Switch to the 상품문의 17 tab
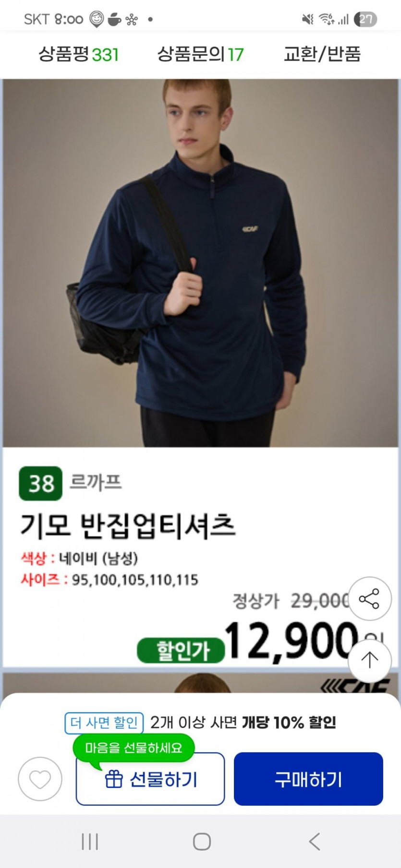The width and height of the screenshot is (401, 868). pos(201,54)
